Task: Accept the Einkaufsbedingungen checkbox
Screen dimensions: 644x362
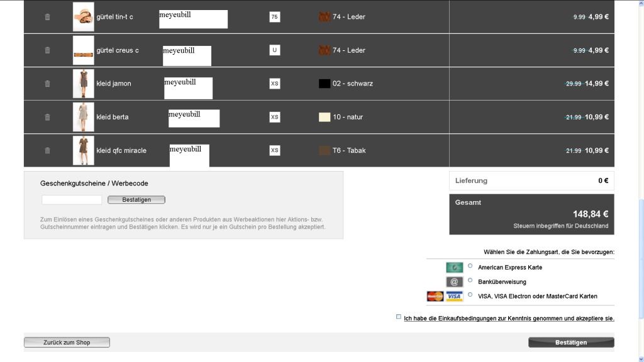Action: point(399,317)
